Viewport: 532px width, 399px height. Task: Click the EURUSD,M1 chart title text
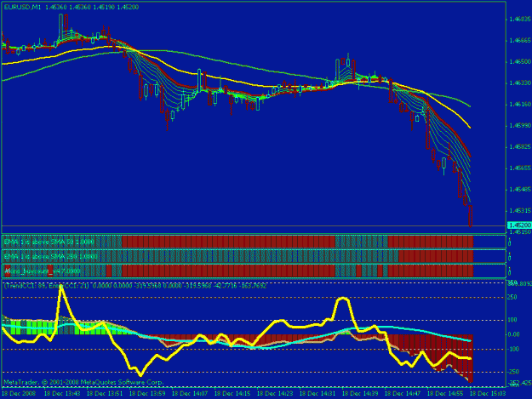pyautogui.click(x=22, y=7)
